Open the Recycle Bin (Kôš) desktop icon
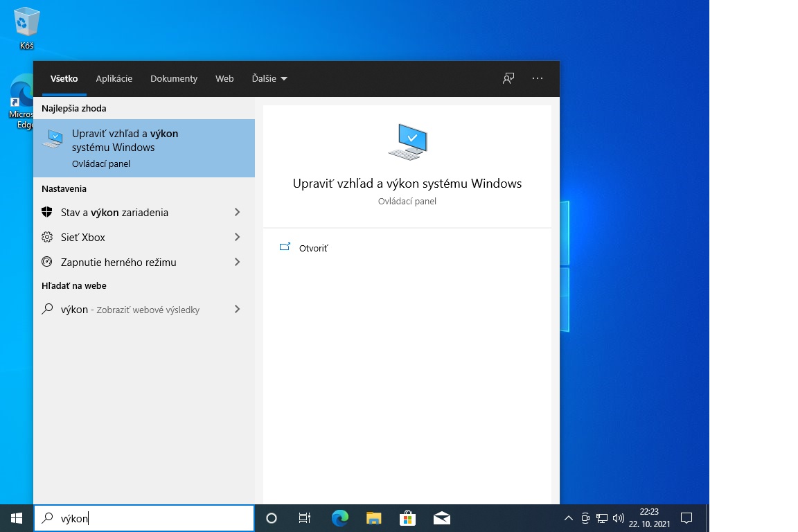Screen dimensions: 798x532 [26, 28]
